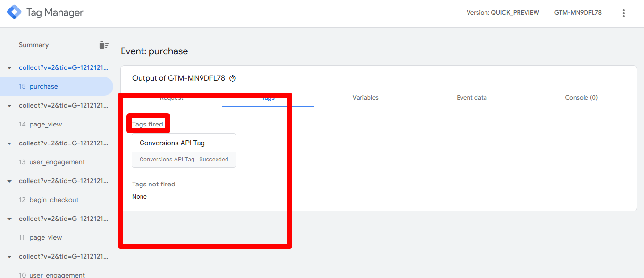Open the Console tab
Screen dimensions: 644x278
581,97
